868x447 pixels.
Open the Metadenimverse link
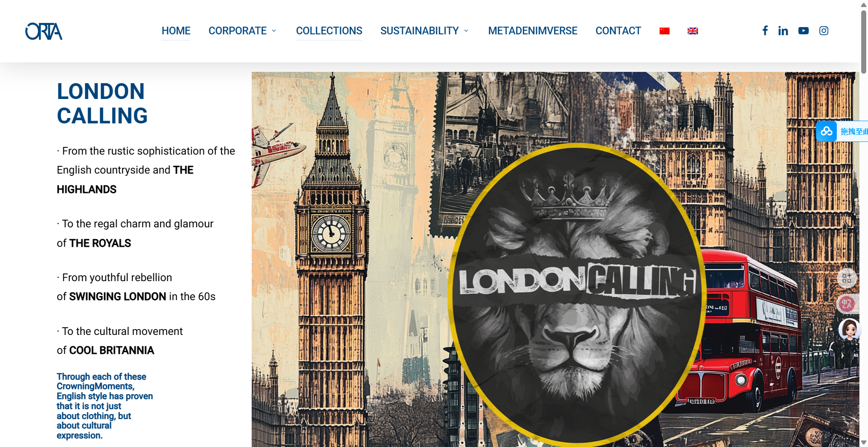[x=533, y=31]
